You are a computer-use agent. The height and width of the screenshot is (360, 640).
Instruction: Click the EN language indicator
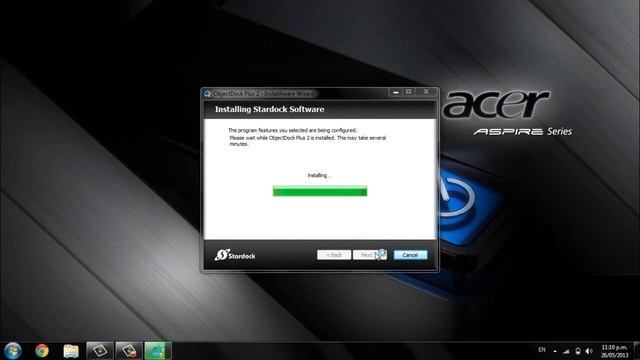tap(542, 350)
